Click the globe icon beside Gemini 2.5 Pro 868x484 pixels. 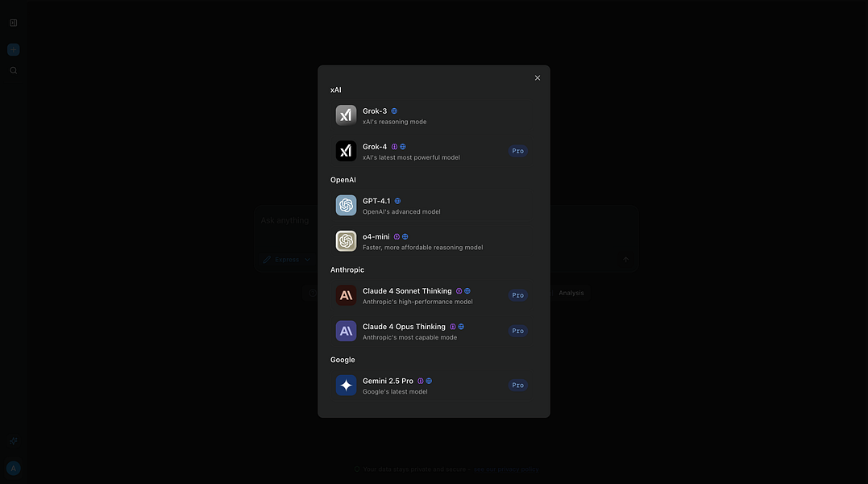429,381
